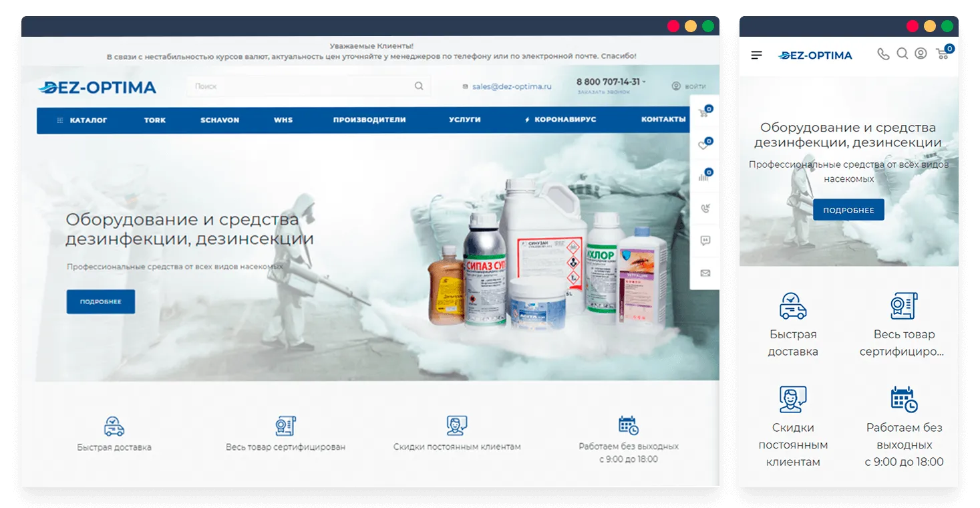Click callback phone icon in side panel
This screenshot has width=980, height=508.
pyautogui.click(x=705, y=209)
